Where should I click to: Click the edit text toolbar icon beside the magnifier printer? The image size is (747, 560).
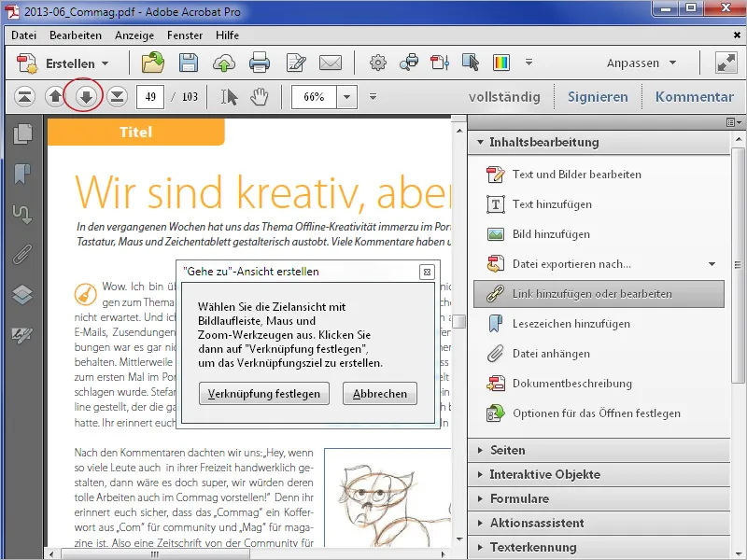440,63
